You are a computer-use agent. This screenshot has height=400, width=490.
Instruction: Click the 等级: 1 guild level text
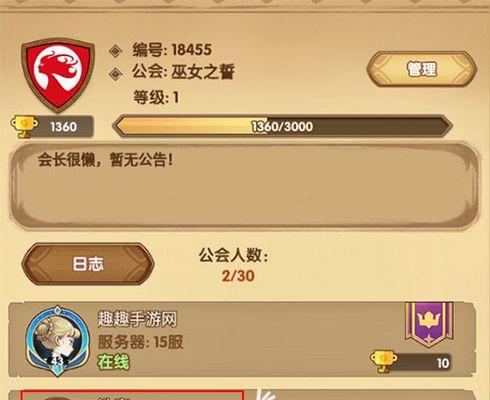(x=156, y=98)
